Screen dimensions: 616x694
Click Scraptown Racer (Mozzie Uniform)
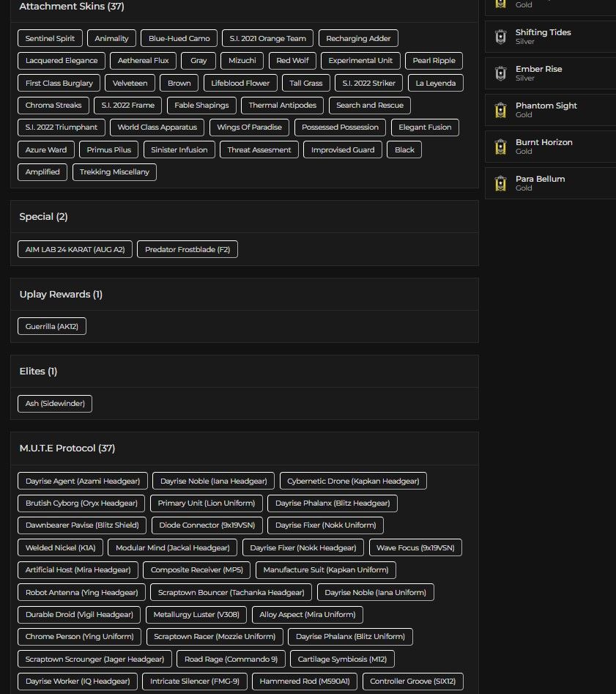point(215,636)
